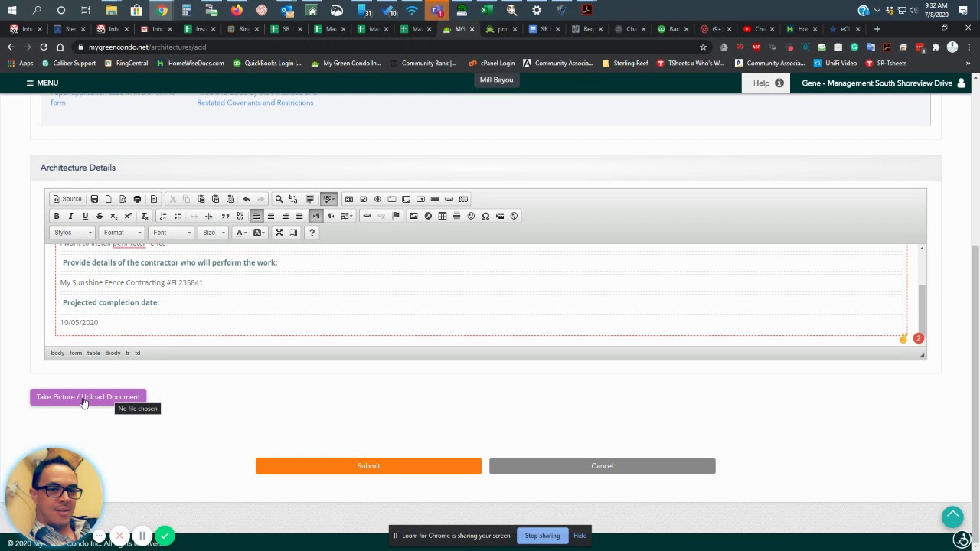This screenshot has height=551, width=980.
Task: Click Take Picture / Upload Document
Action: click(x=88, y=397)
